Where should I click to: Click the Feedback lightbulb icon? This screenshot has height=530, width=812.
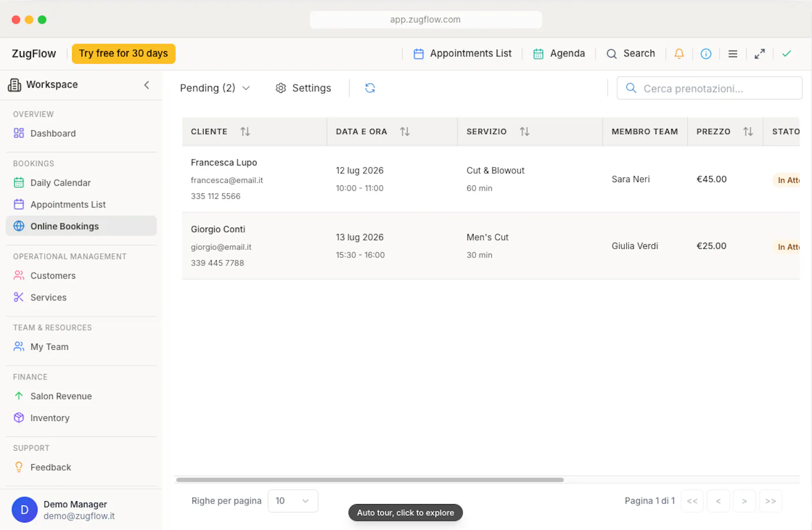click(x=19, y=467)
